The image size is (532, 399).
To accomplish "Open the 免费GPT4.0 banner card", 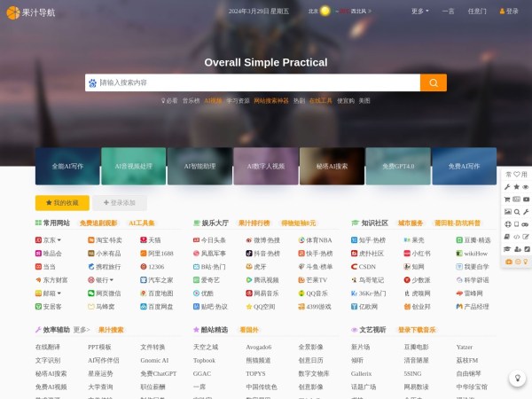I will (x=398, y=167).
